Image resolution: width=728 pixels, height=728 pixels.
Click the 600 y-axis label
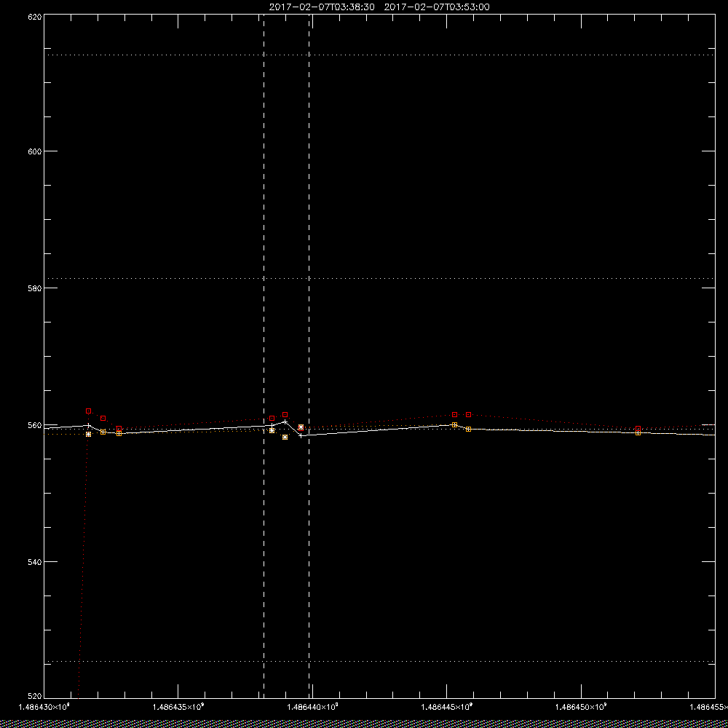pyautogui.click(x=35, y=151)
